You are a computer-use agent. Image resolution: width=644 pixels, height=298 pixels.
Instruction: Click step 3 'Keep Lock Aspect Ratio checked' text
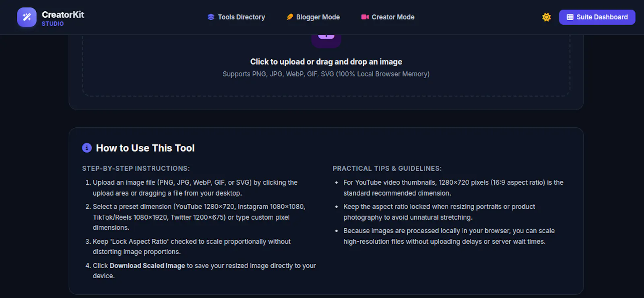(x=192, y=246)
